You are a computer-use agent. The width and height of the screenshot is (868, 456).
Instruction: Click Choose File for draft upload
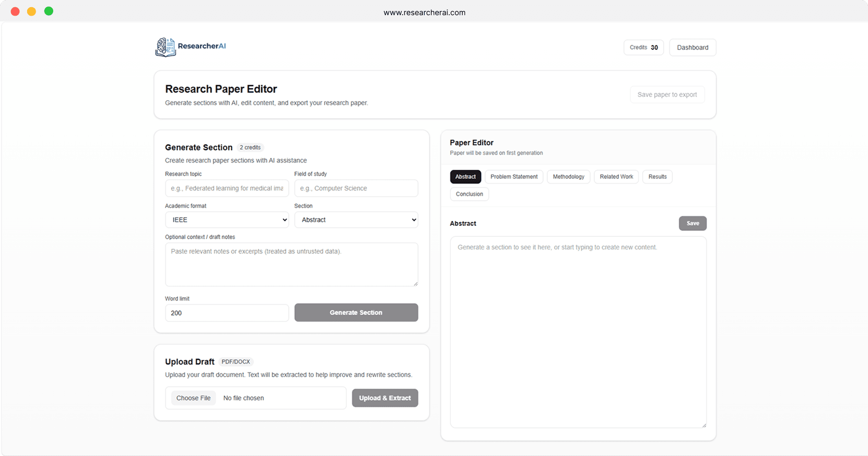tap(193, 398)
